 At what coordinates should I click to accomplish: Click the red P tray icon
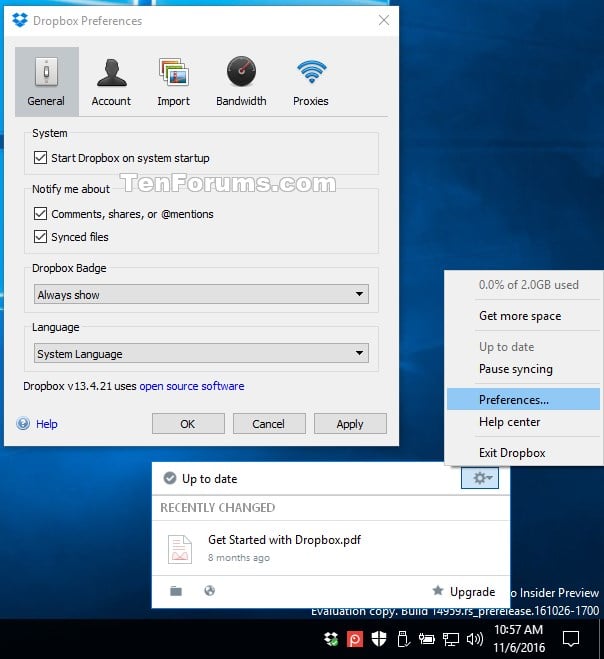[354, 639]
